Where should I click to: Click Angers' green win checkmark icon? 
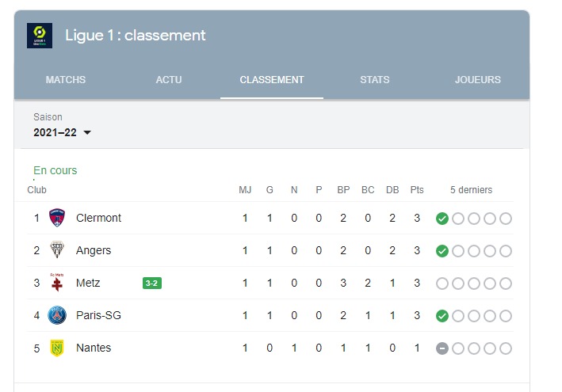pyautogui.click(x=442, y=251)
